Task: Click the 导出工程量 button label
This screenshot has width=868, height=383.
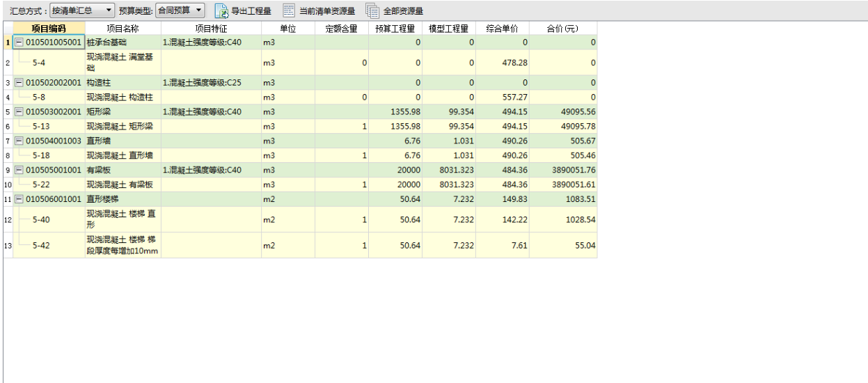Action: [x=251, y=11]
